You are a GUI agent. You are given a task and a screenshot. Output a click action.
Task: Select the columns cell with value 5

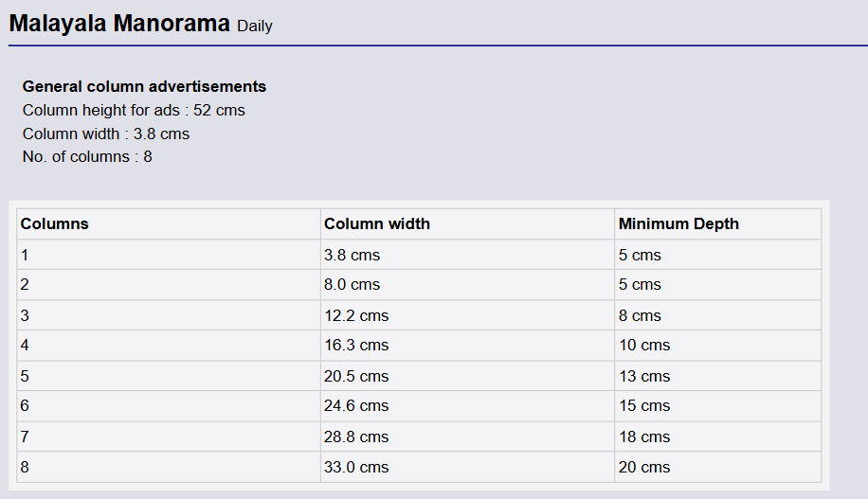click(x=169, y=376)
